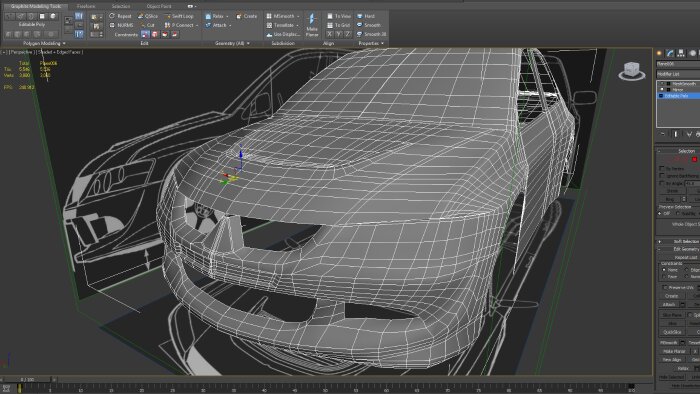The width and height of the screenshot is (700, 394).
Task: Open the Hierarchy command panel tab
Action: click(x=681, y=53)
